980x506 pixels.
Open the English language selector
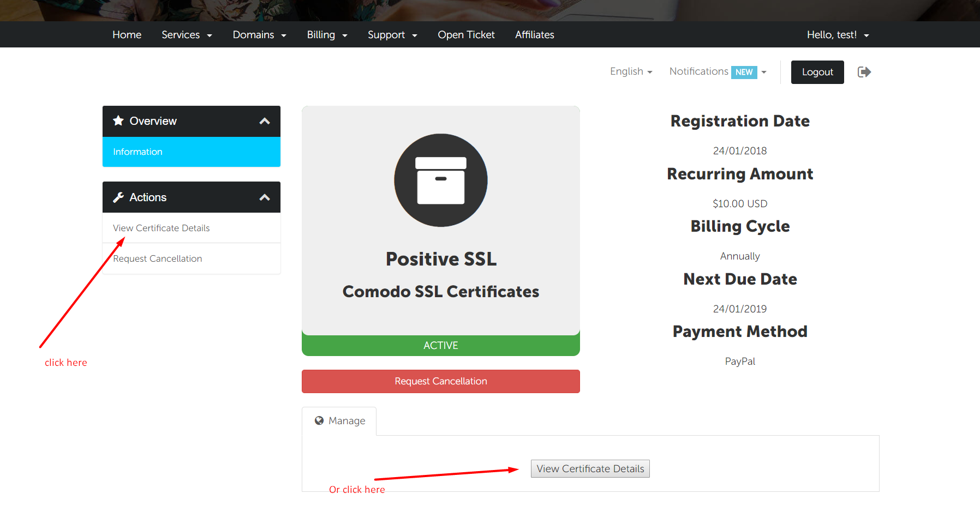pyautogui.click(x=631, y=71)
